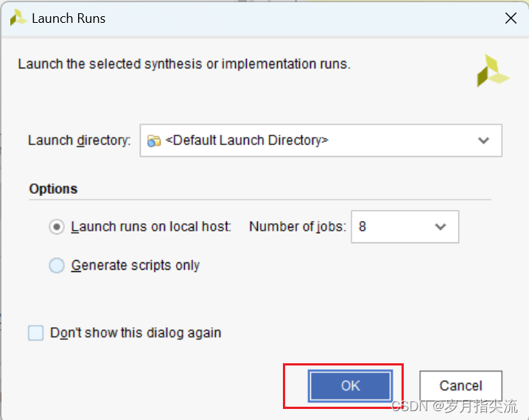Click the Launch directory label

pyautogui.click(x=80, y=141)
